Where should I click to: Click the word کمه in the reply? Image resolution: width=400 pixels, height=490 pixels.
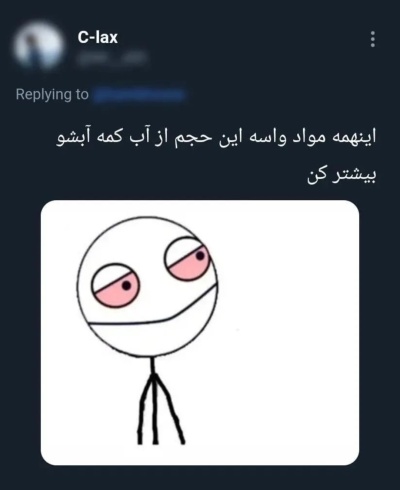pyautogui.click(x=111, y=137)
